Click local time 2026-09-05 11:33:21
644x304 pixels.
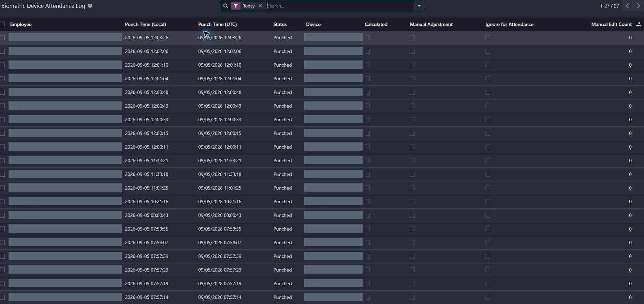[146, 161]
